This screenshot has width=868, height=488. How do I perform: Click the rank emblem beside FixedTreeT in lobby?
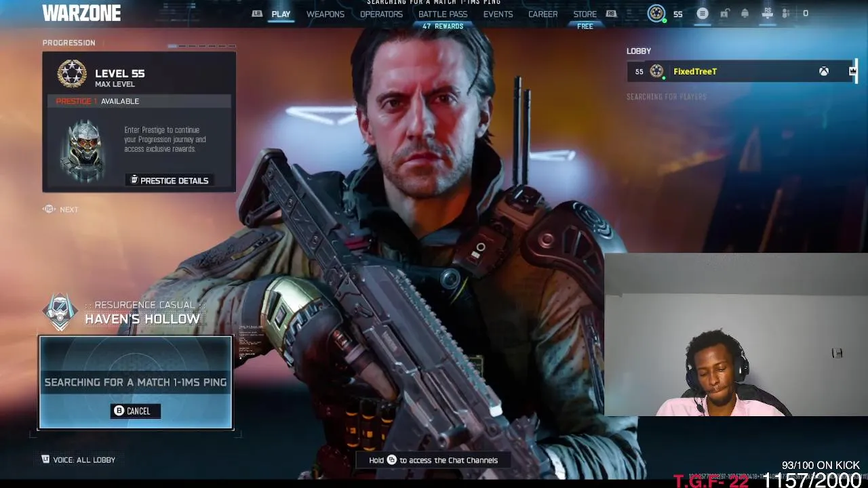656,71
